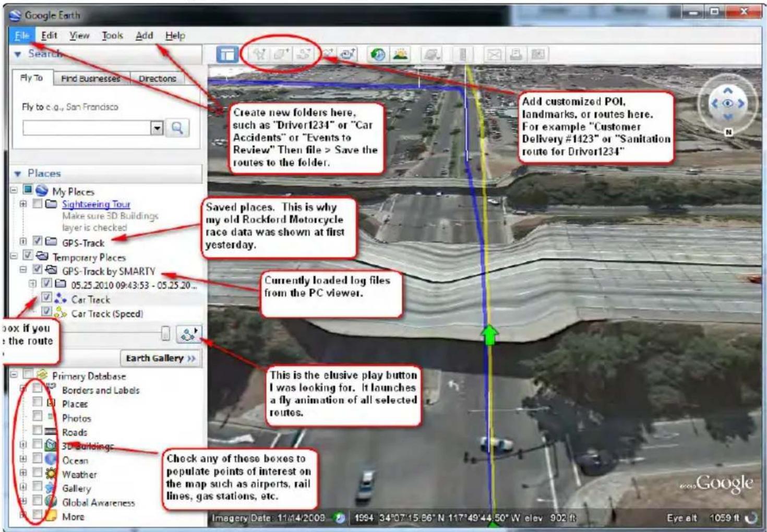Click the Car Track path icon
767x532 pixels.
(61, 299)
